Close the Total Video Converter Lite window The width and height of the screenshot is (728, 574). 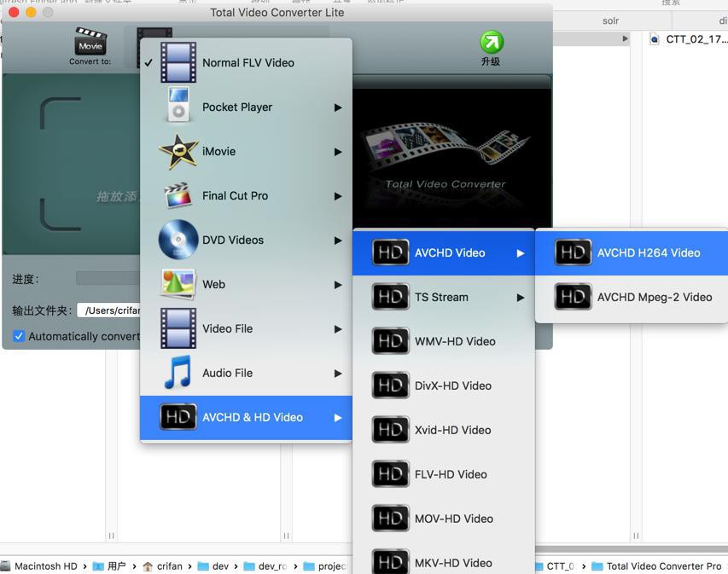pos(14,13)
